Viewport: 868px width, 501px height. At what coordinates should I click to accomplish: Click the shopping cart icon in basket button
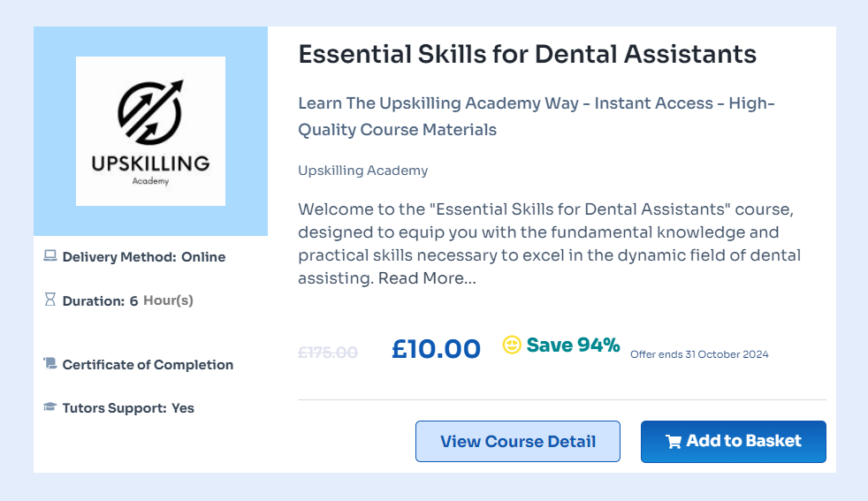coord(674,442)
